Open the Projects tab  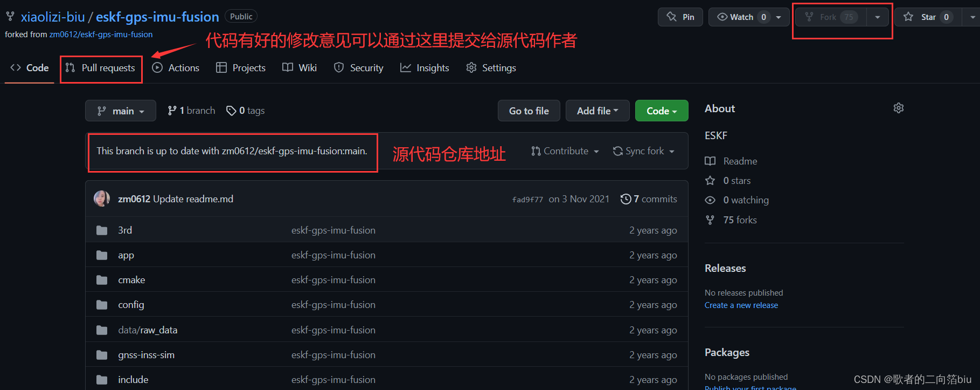click(x=241, y=67)
